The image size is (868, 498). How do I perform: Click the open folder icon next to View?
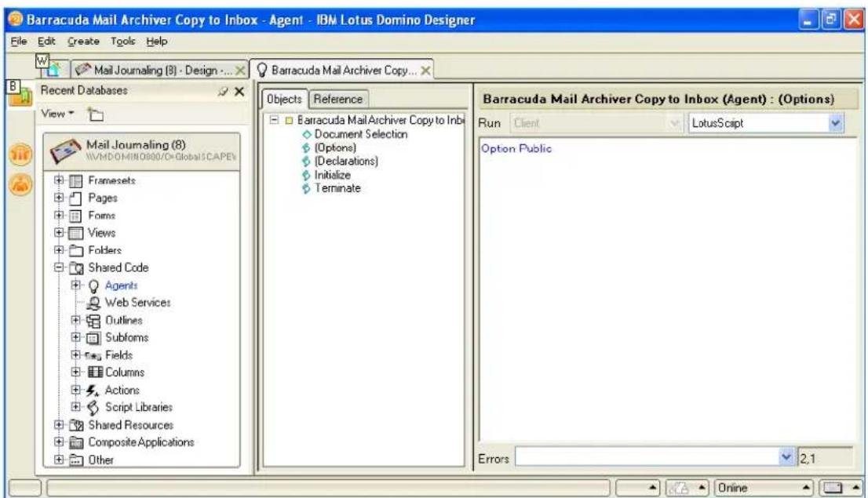click(95, 115)
